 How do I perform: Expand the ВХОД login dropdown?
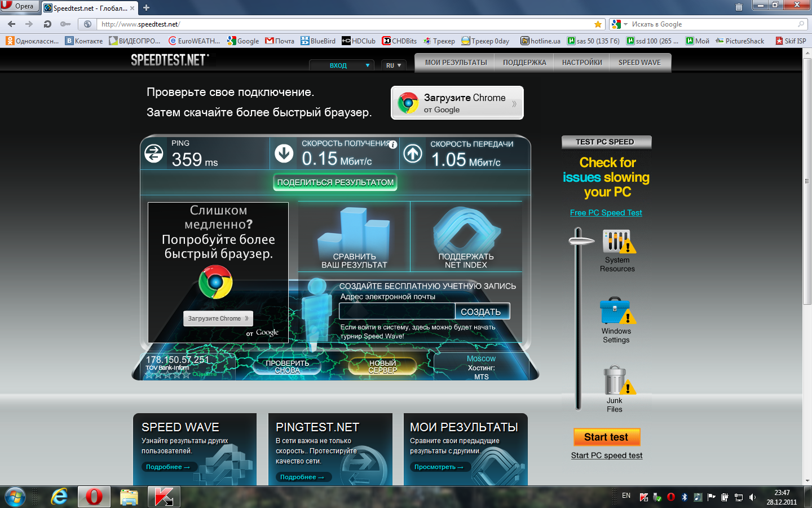(x=342, y=65)
